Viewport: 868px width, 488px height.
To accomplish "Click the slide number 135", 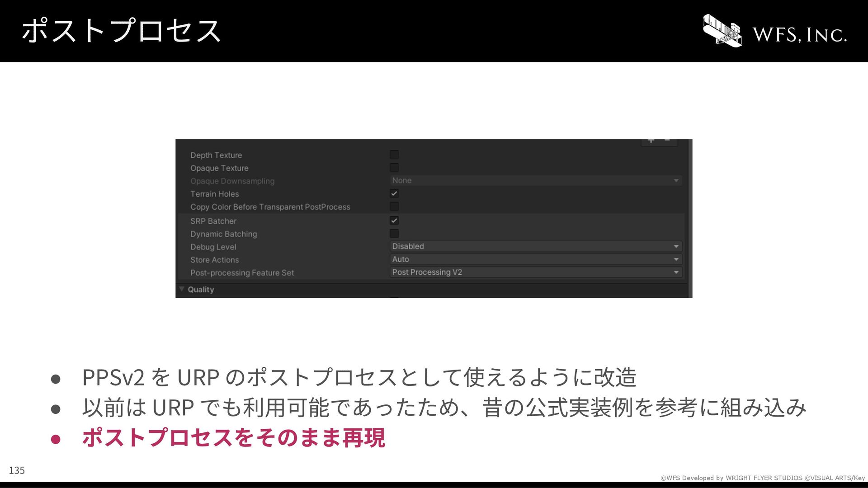I will click(17, 470).
